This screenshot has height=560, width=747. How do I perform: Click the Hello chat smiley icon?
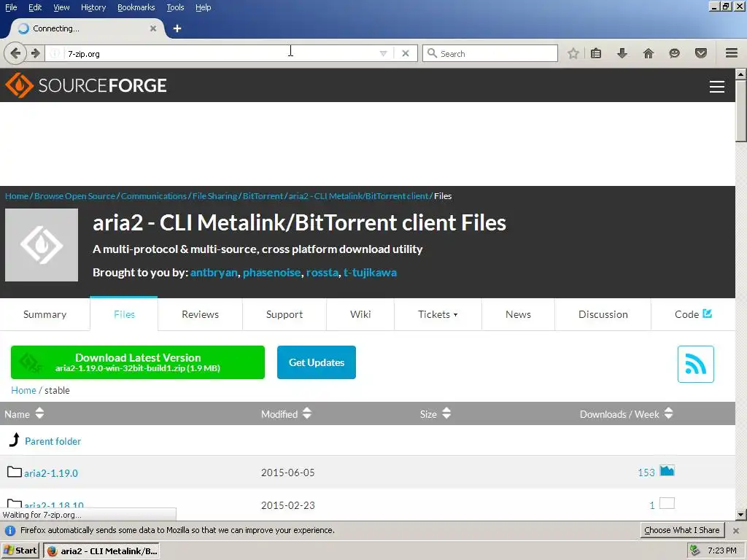674,53
